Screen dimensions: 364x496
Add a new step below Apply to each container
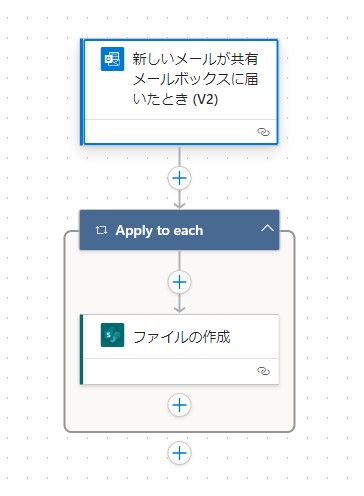tap(179, 453)
